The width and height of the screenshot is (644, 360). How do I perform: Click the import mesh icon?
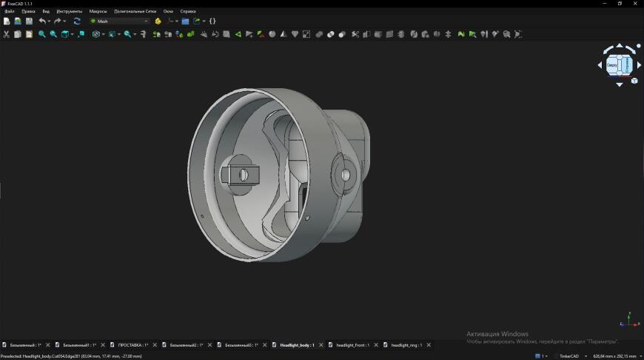(x=156, y=34)
